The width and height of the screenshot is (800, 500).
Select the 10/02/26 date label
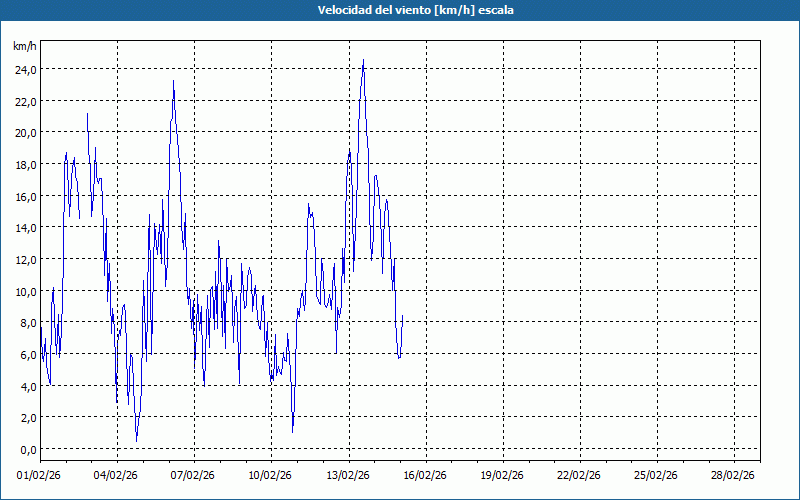click(271, 476)
